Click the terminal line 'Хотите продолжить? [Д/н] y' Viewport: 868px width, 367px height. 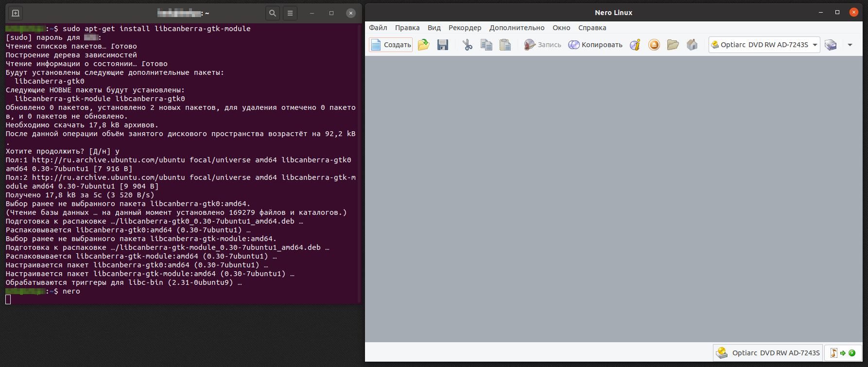[x=63, y=151]
